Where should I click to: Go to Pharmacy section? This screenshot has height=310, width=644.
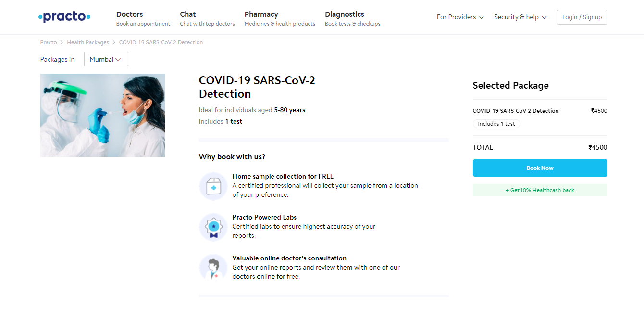(280, 18)
